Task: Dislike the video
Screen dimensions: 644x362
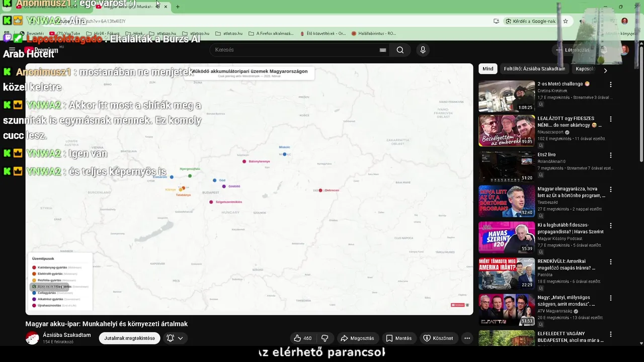Action: [325, 338]
